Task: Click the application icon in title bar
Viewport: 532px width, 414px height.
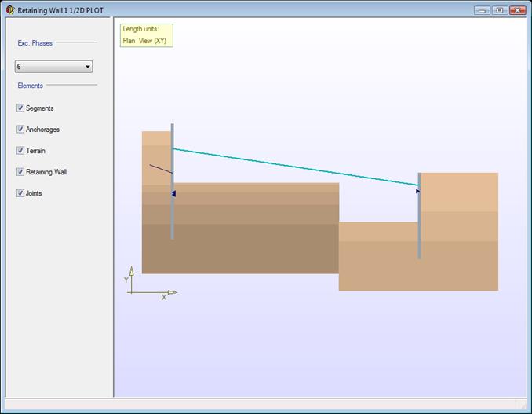Action: click(x=10, y=10)
